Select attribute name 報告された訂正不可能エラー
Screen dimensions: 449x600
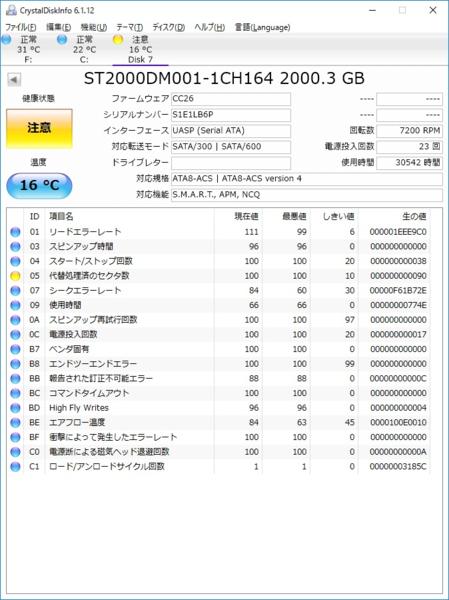click(101, 378)
